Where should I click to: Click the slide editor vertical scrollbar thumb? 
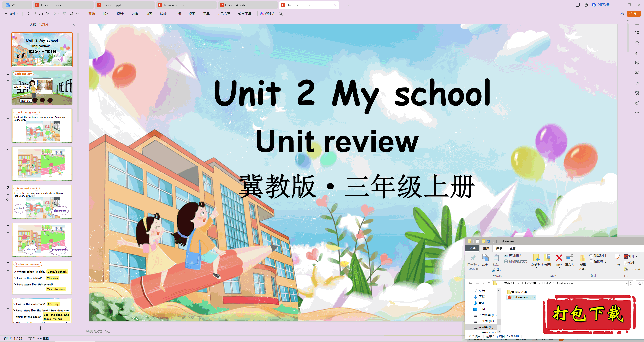click(x=628, y=38)
